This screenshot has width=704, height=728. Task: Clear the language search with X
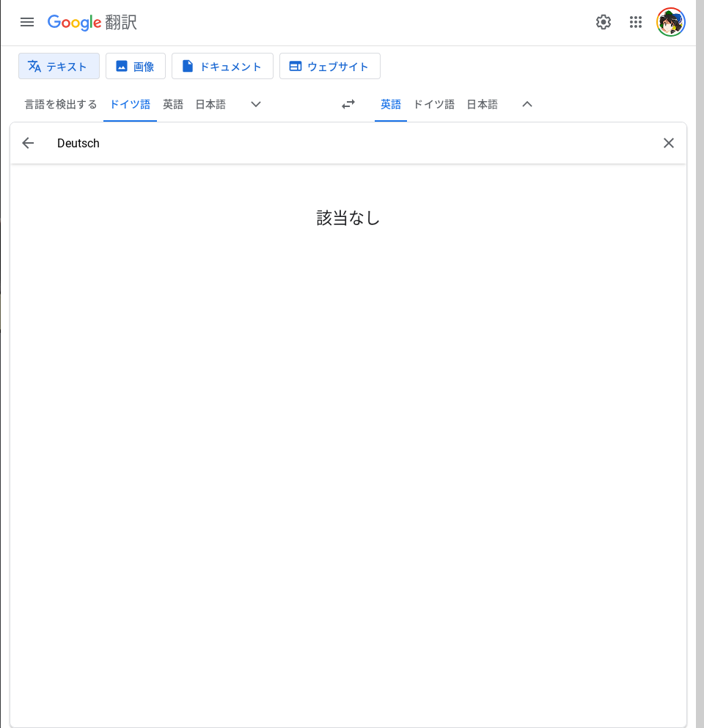click(669, 143)
